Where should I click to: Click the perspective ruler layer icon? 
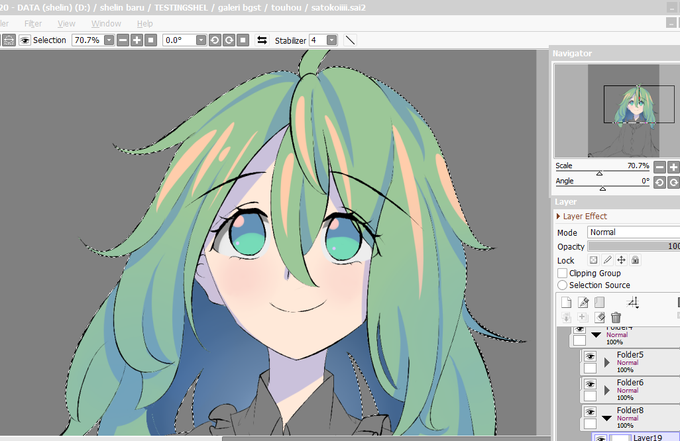(633, 302)
